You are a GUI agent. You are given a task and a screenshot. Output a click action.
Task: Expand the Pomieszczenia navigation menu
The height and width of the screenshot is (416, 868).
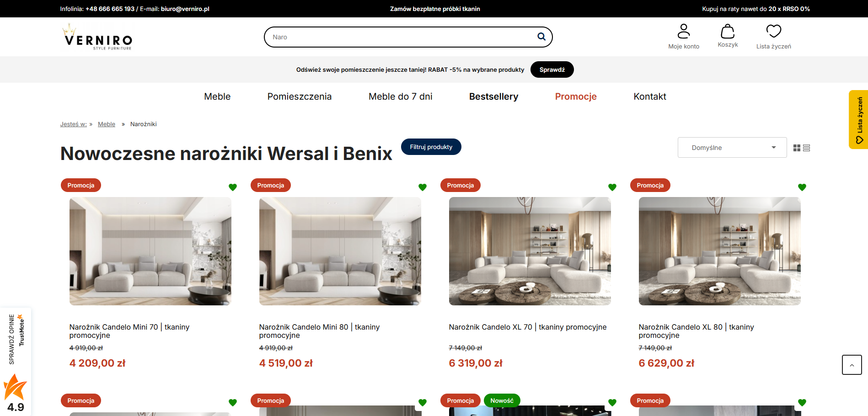(x=300, y=96)
